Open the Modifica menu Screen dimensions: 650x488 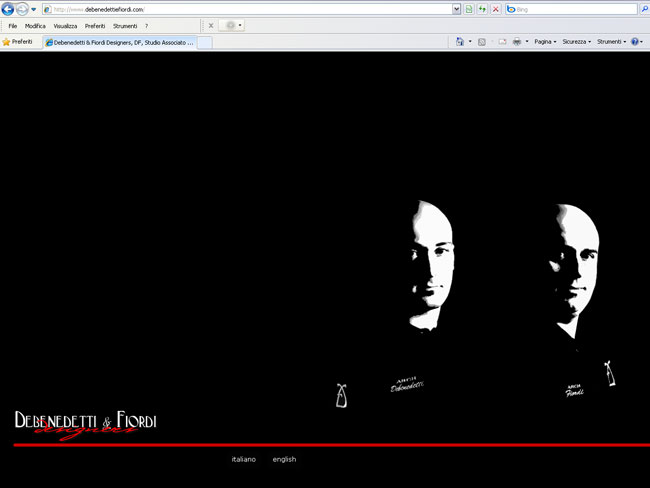[x=35, y=26]
